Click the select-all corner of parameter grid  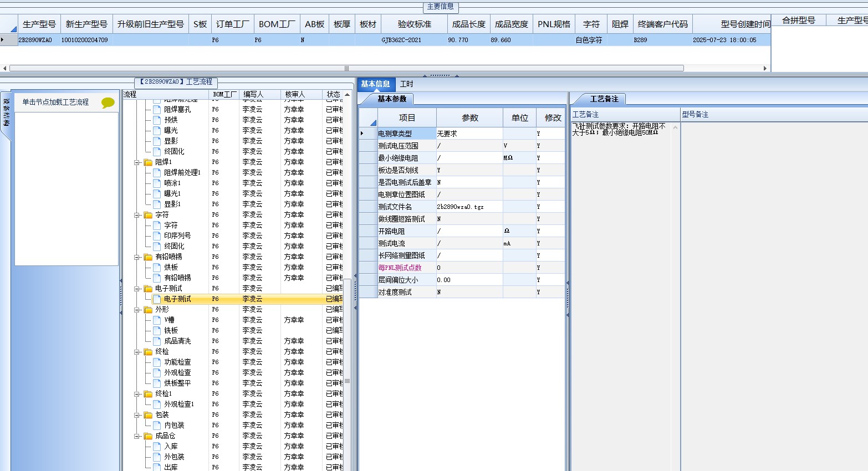click(x=369, y=118)
